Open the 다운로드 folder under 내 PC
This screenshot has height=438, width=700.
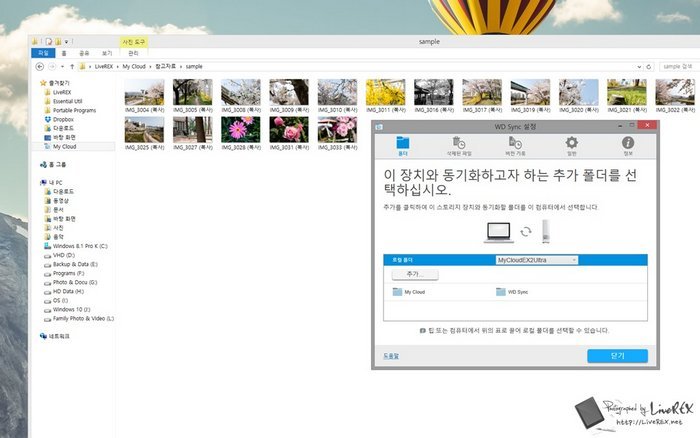(59, 192)
